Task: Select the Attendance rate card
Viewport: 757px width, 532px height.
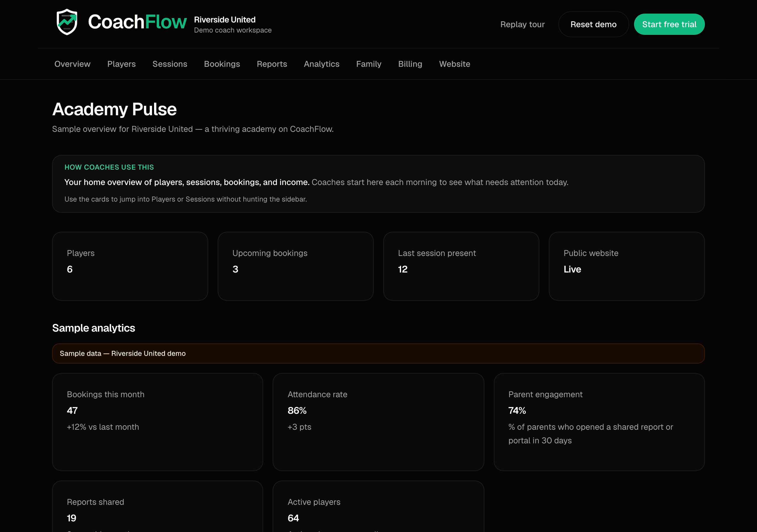Action: click(x=378, y=421)
